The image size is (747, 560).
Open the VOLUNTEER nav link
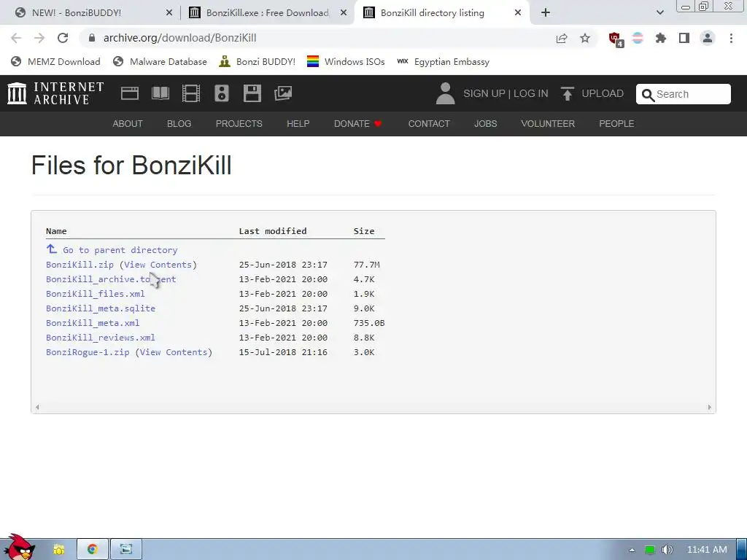pyautogui.click(x=548, y=124)
